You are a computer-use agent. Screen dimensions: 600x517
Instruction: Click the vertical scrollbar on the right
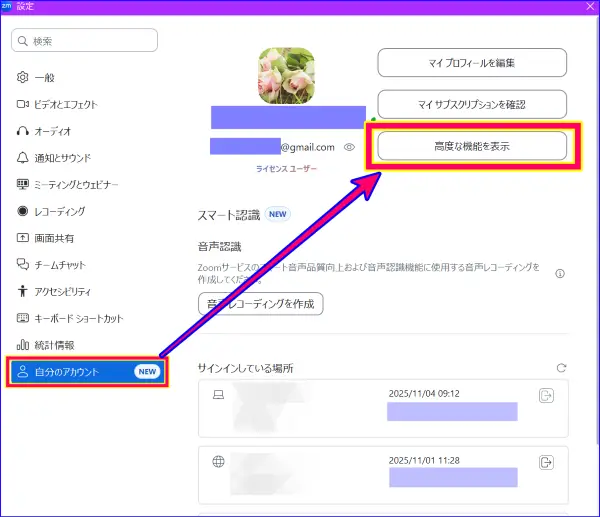[597, 230]
